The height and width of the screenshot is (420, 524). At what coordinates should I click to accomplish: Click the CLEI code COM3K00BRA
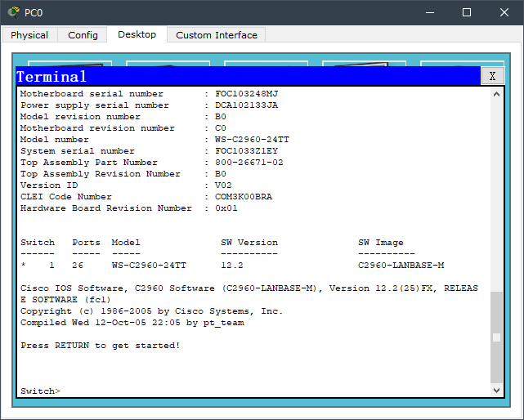pos(244,196)
